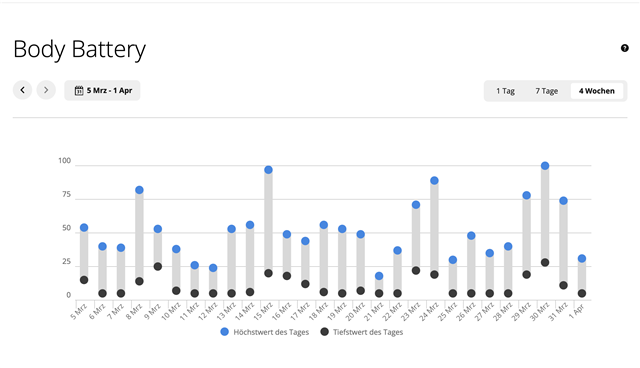Open the 5 Mrz - 1 Apr date picker
Screen dimensions: 640x368
[x=102, y=91]
